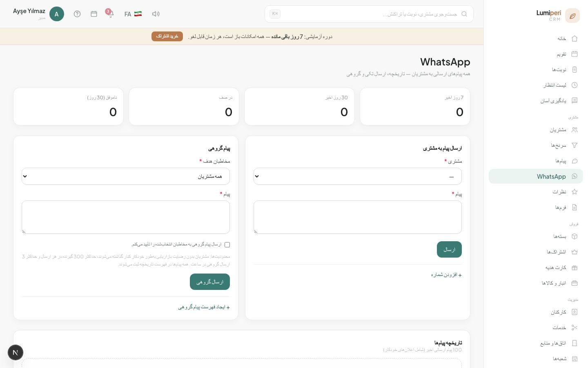Screen dimensions: 588x368
Task: Click the Lumiperi leaf logo
Action: pyautogui.click(x=572, y=16)
